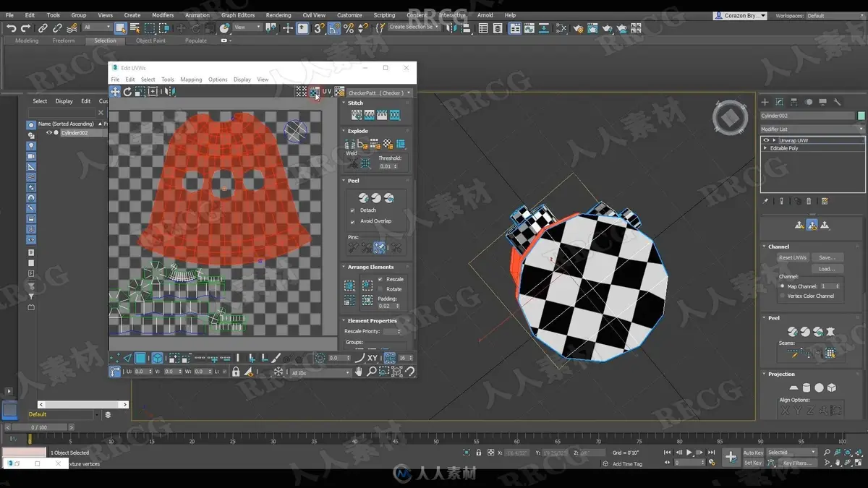Toggle the checker pattern display icon under cursor
Viewport: 868px width, 488px height.
[x=314, y=92]
